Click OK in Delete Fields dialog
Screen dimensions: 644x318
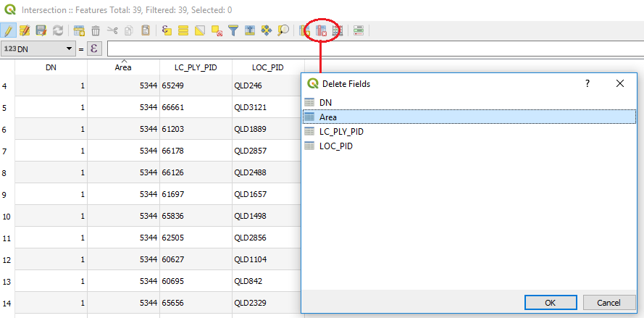pos(550,302)
